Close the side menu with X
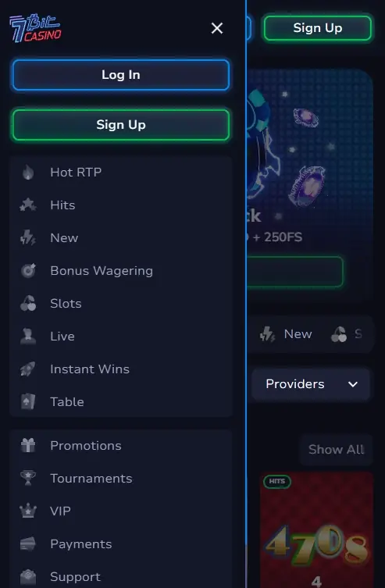Screen dimensions: 385x588 click(x=217, y=28)
